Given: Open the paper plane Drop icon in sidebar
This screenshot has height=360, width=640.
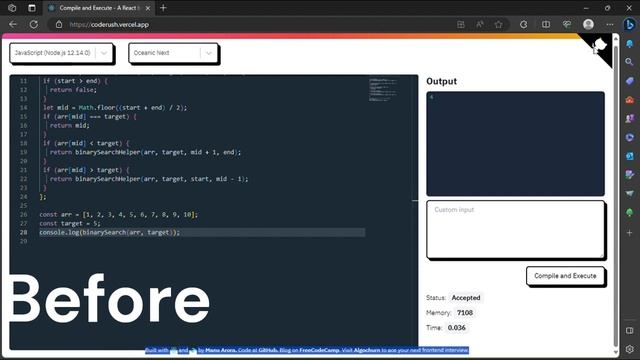Looking at the screenshot, I should point(629,193).
